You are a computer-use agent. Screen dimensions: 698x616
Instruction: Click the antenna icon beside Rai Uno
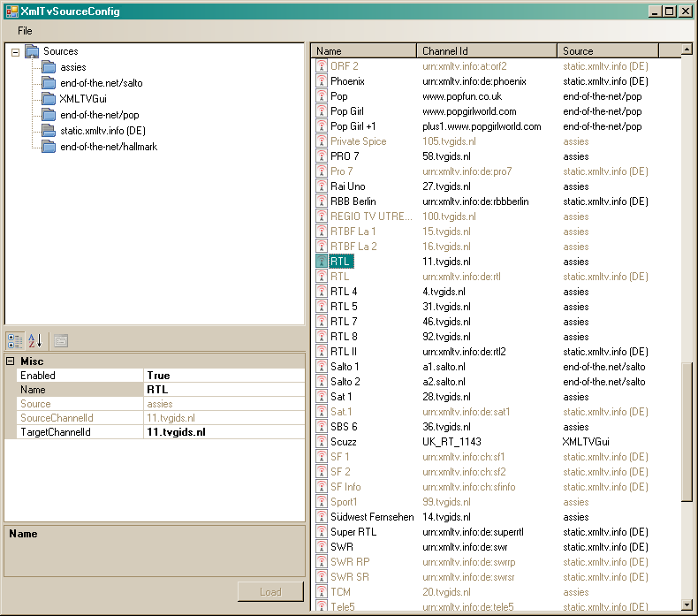[322, 186]
